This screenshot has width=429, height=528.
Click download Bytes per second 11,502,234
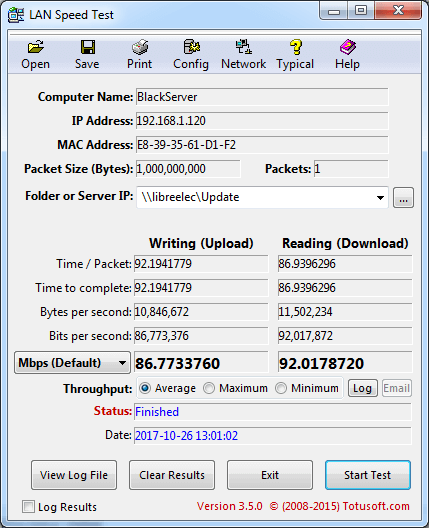(345, 312)
